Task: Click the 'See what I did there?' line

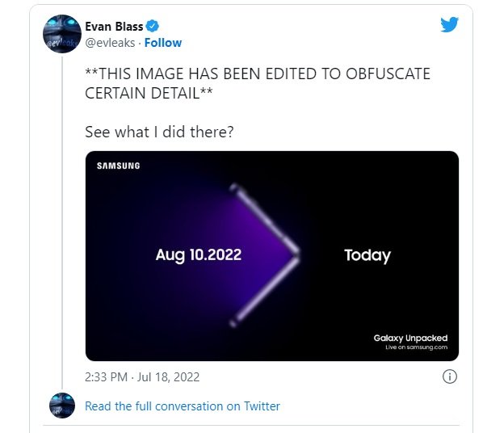Action: coord(159,132)
